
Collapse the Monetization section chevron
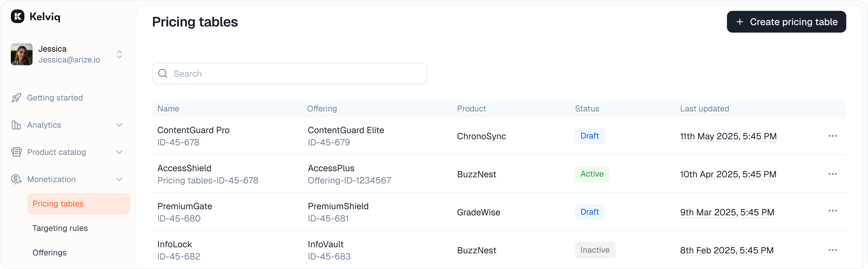point(119,179)
